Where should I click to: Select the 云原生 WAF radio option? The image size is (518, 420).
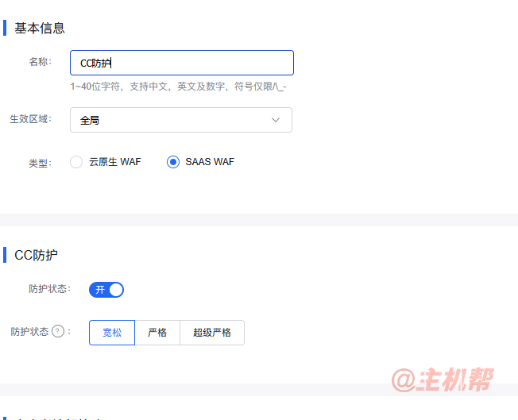[x=76, y=162]
